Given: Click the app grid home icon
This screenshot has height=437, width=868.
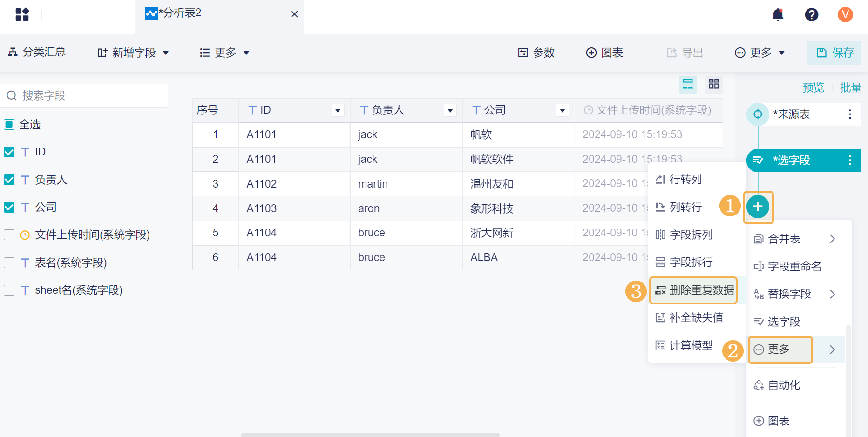Looking at the screenshot, I should [22, 15].
